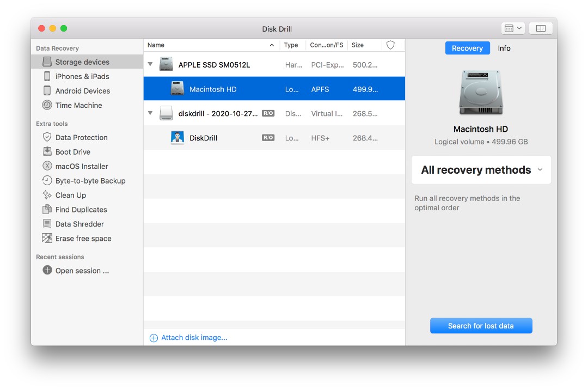Click diskdrill disk image icon

click(166, 113)
